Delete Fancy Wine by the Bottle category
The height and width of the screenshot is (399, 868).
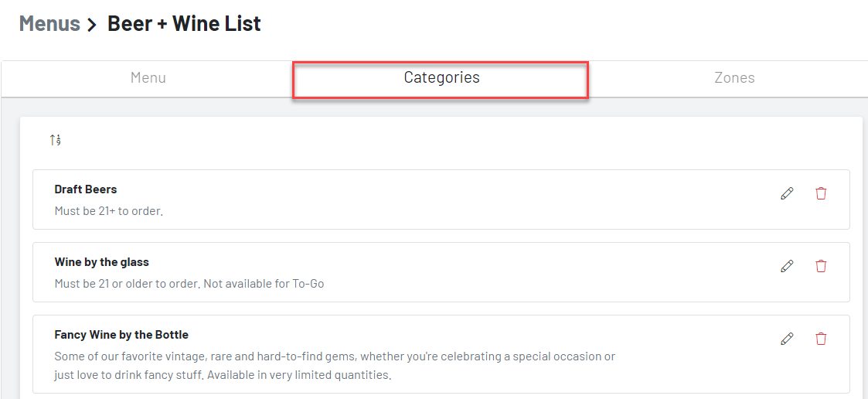pyautogui.click(x=821, y=339)
